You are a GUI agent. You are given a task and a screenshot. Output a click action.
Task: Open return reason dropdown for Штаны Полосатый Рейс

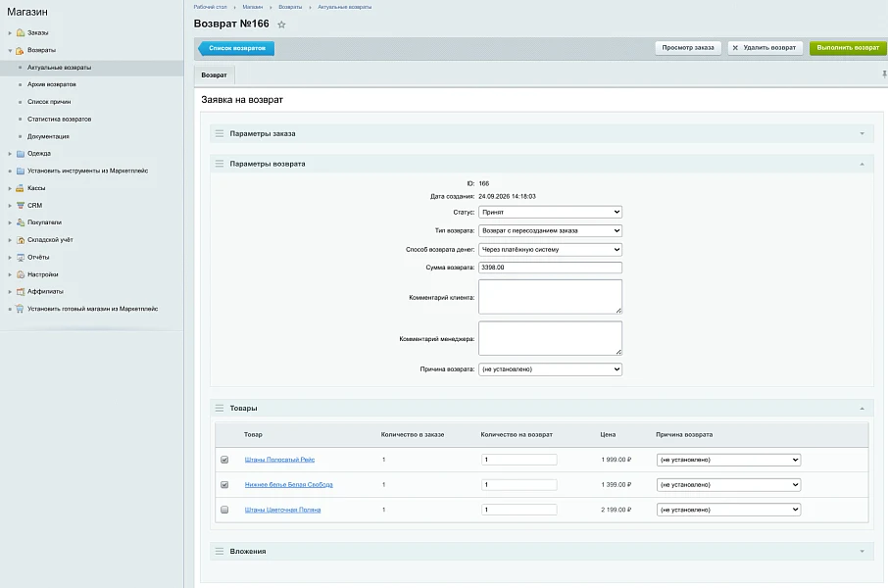(x=728, y=460)
